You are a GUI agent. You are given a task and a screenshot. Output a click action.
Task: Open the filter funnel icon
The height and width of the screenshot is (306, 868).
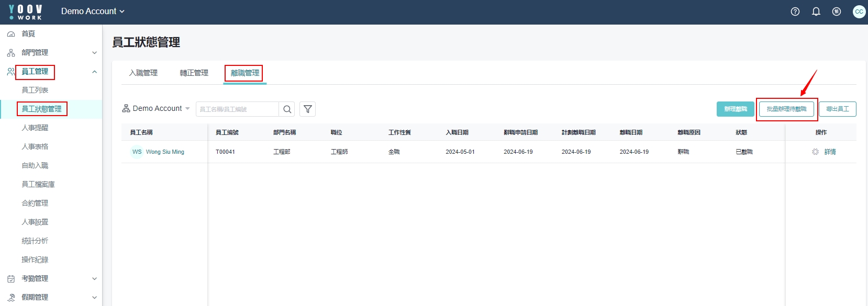[308, 109]
